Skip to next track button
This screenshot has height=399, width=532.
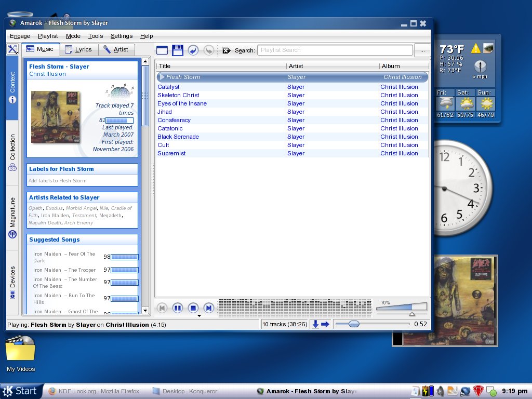(x=209, y=308)
